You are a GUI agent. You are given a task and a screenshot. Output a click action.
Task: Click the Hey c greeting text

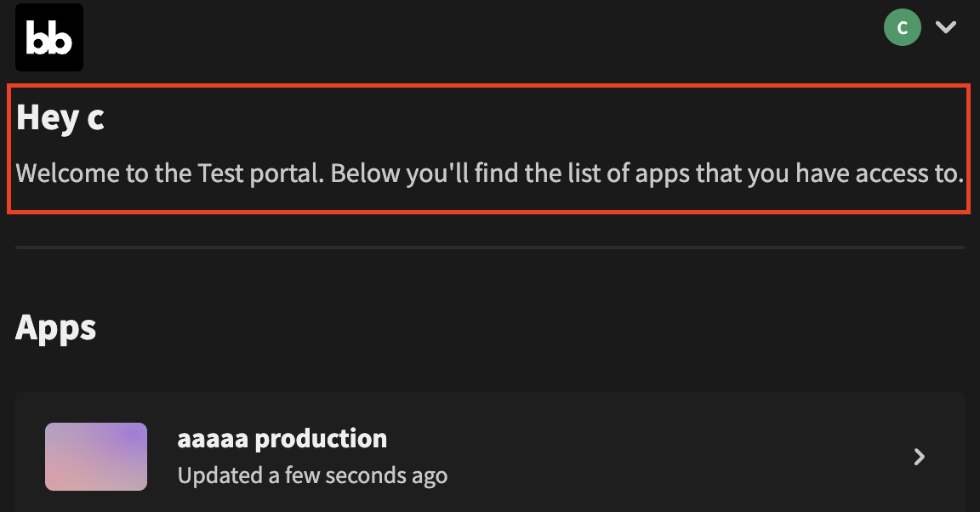click(x=60, y=117)
